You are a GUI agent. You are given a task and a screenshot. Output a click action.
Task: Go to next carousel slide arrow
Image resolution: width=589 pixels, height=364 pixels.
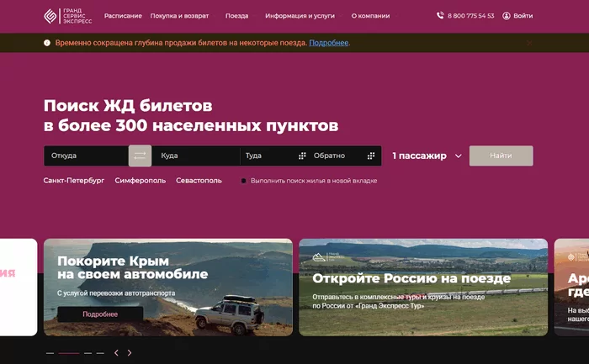click(x=130, y=353)
